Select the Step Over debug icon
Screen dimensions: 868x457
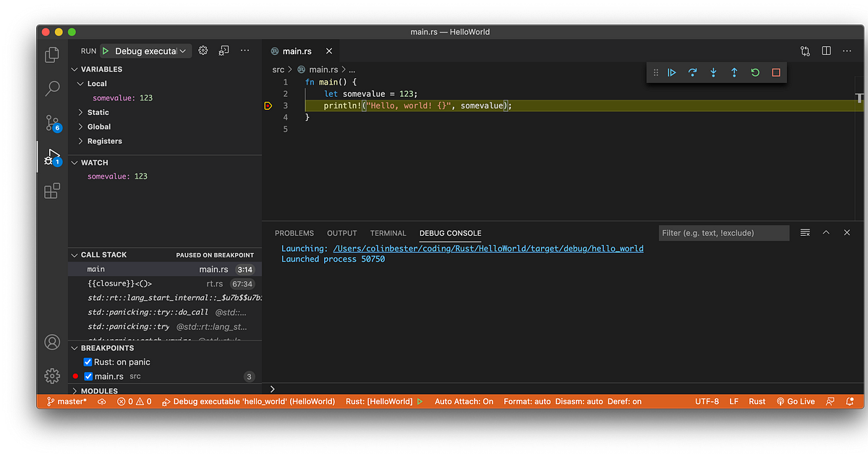click(692, 72)
